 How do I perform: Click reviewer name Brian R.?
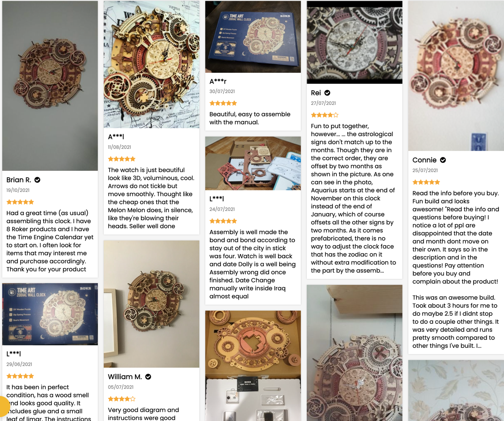click(19, 180)
